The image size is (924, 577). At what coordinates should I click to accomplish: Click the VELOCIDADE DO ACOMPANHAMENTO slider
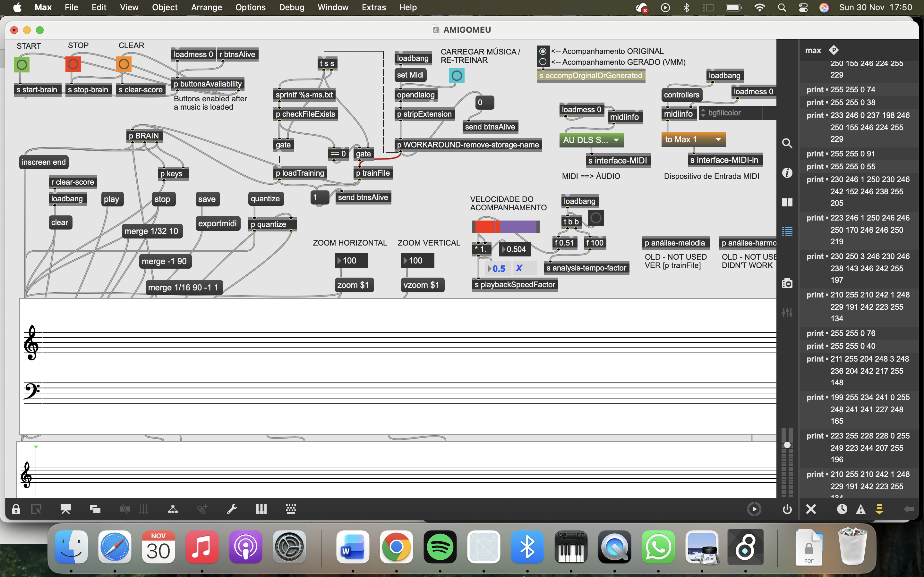click(506, 226)
